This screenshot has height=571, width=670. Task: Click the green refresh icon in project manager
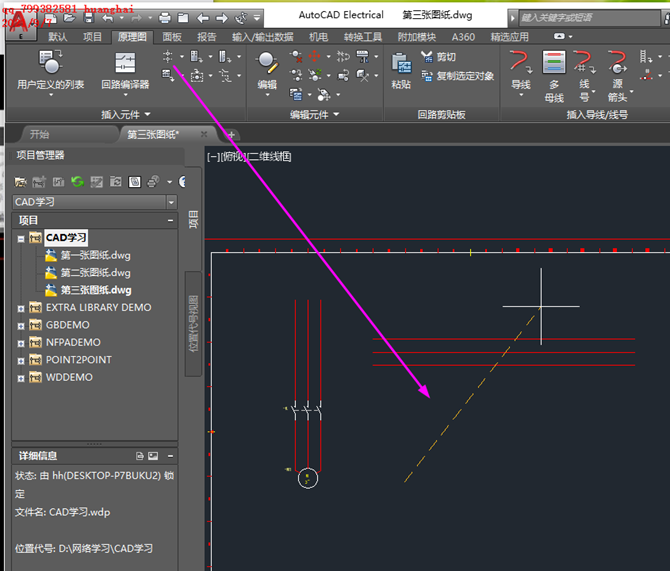(77, 182)
